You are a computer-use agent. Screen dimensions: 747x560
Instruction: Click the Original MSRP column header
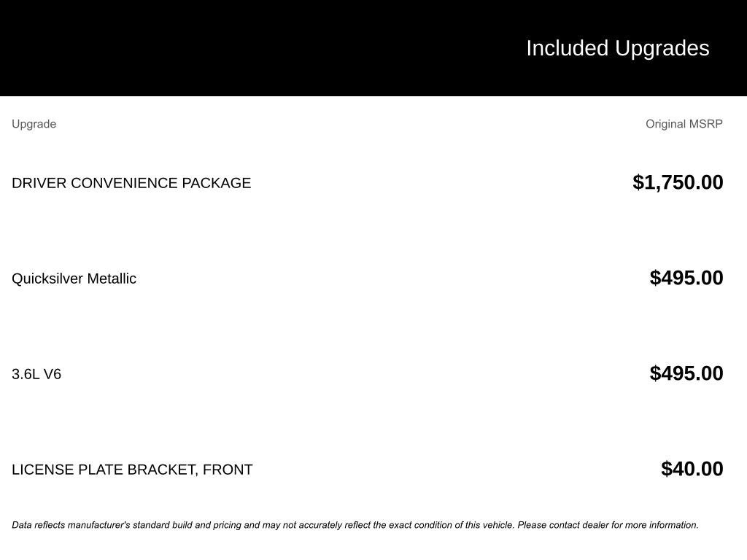tap(684, 124)
